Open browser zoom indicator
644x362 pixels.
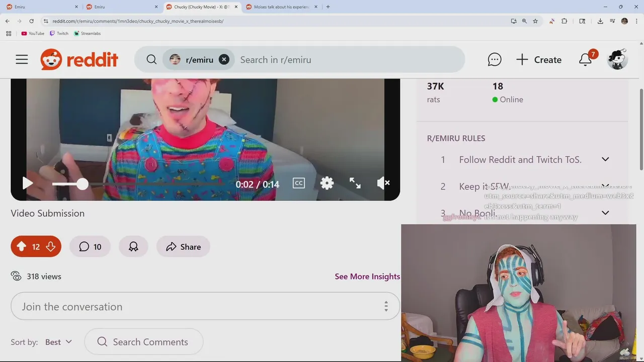coord(524,21)
